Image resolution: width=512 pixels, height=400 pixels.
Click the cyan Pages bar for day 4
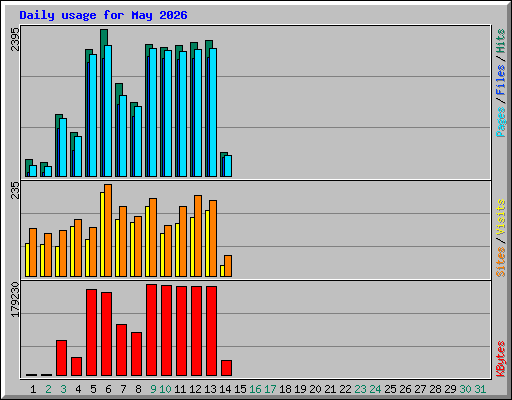78,156
